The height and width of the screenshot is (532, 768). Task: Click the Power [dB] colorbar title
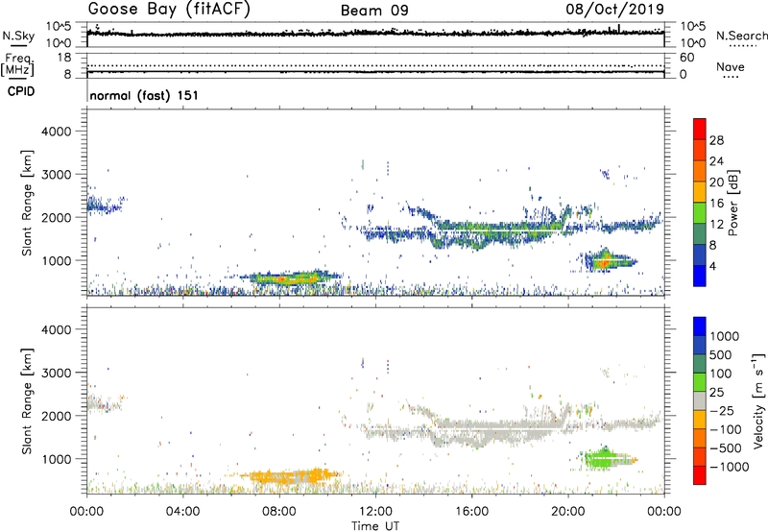(732, 203)
